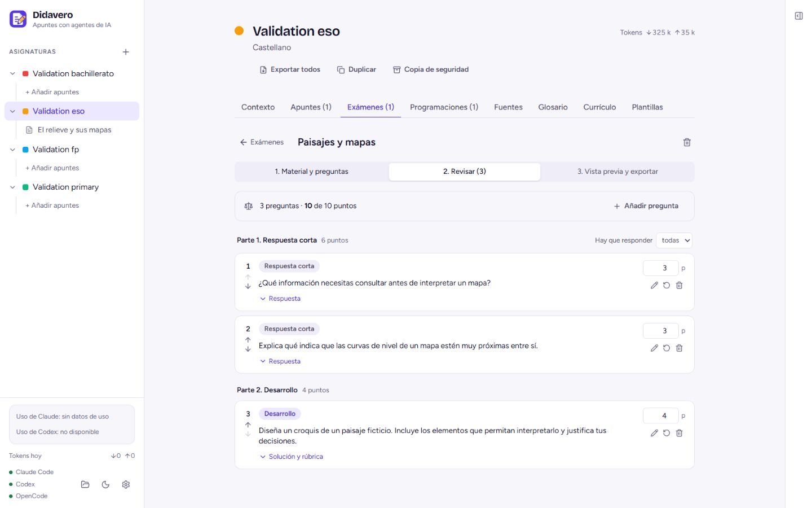Expand Solución y rúbrica of question 3

click(292, 457)
